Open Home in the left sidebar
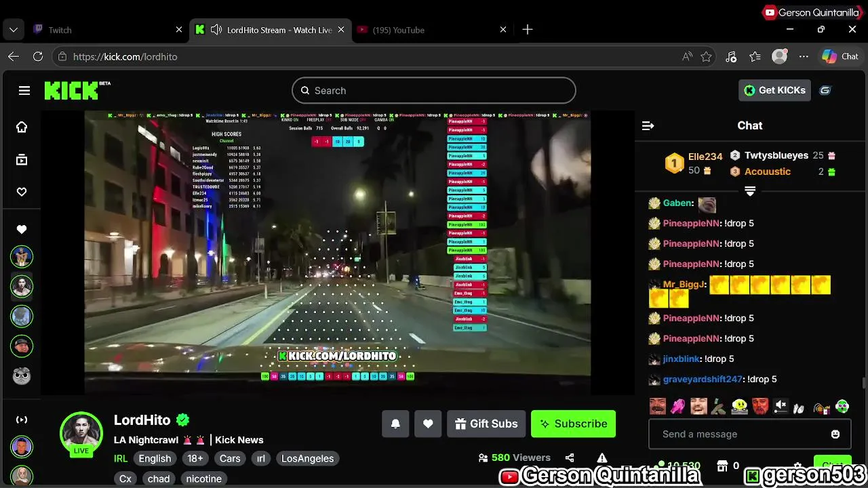The image size is (868, 488). click(x=22, y=127)
